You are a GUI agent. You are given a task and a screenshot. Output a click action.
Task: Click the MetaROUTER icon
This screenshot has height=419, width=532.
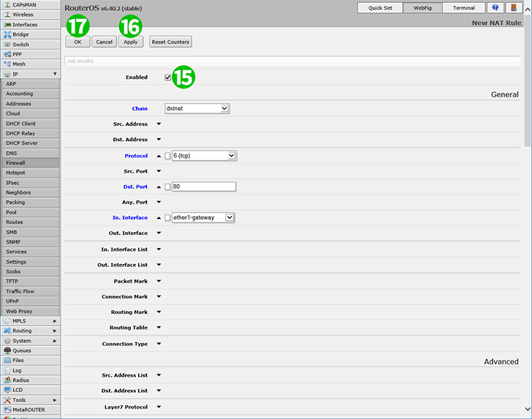7,410
